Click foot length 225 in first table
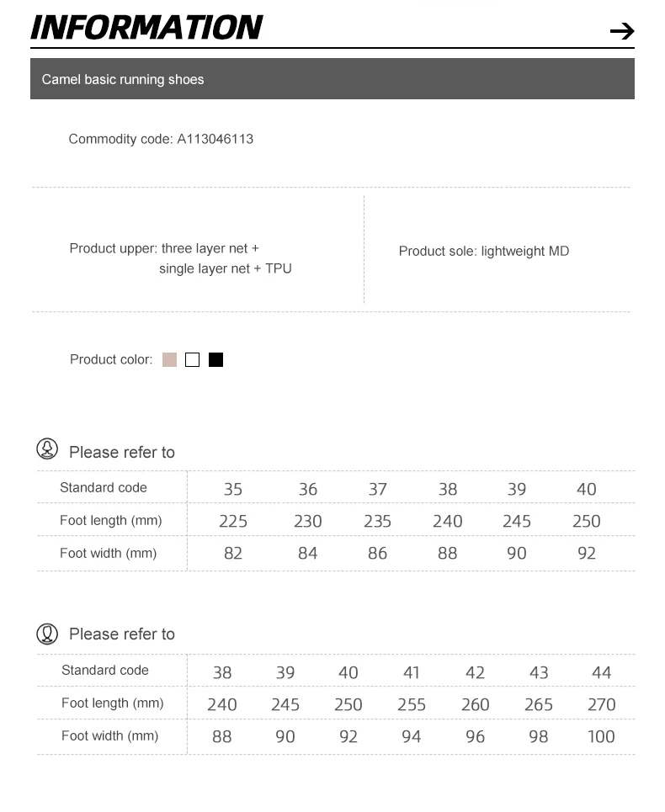The width and height of the screenshot is (665, 812). coord(233,521)
